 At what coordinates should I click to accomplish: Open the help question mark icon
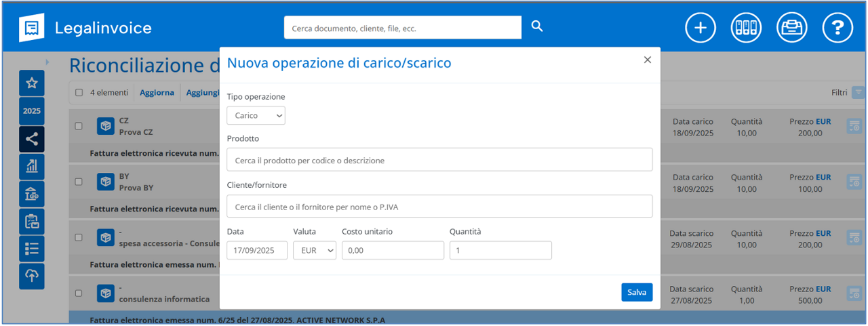pyautogui.click(x=837, y=28)
